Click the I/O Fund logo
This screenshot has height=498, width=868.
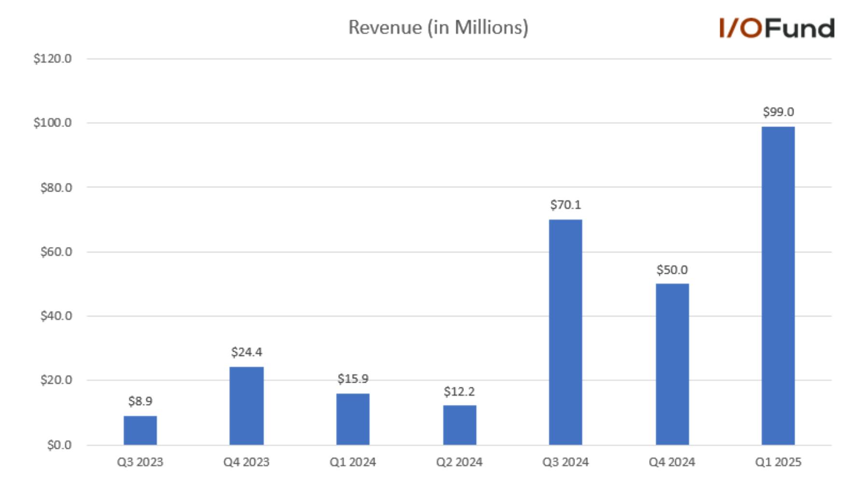[777, 28]
